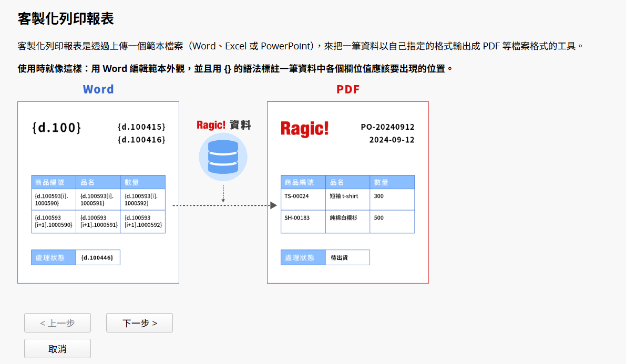
Task: Click the {d.100416} placeholder text
Action: [x=141, y=140]
